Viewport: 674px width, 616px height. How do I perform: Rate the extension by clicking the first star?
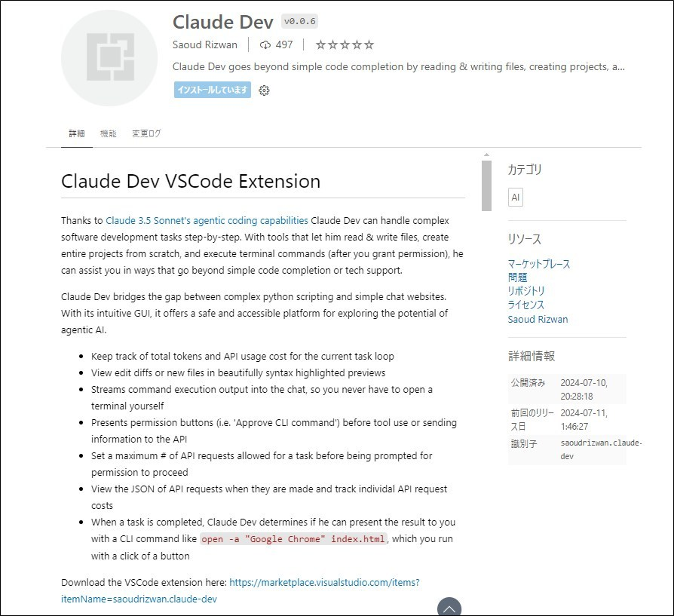(x=320, y=44)
